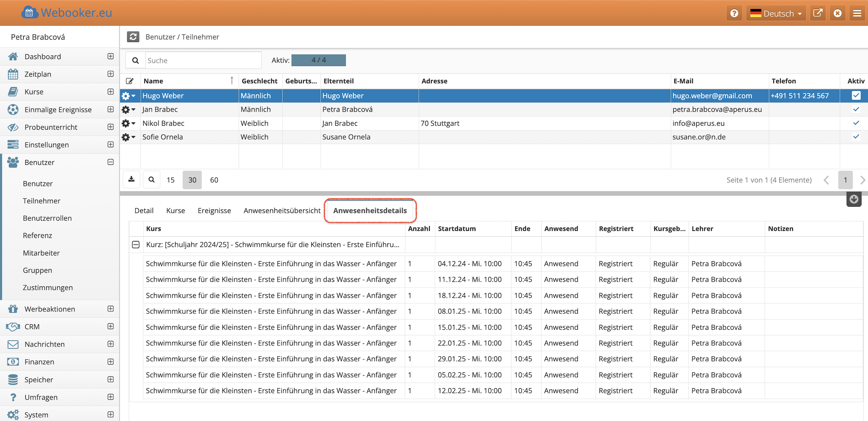The image size is (868, 421).
Task: Toggle the Aktiv checkmark for Jan Brabec
Action: click(x=856, y=109)
